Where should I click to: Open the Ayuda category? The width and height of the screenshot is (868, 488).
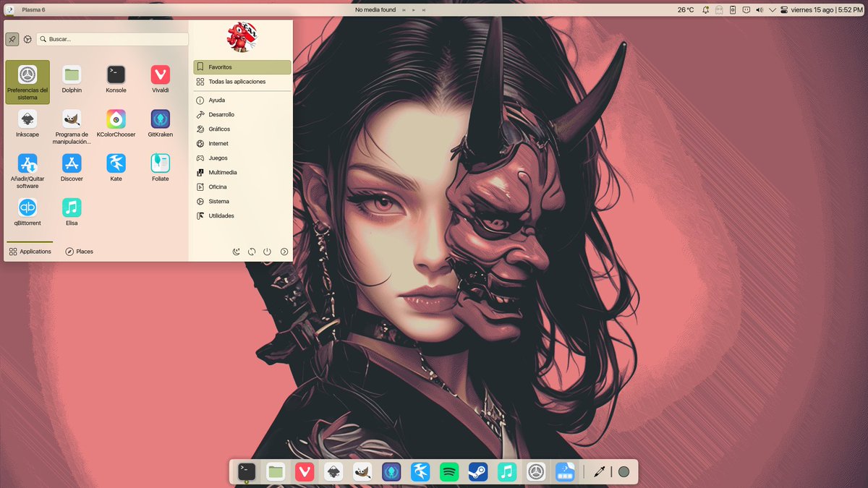coord(242,100)
